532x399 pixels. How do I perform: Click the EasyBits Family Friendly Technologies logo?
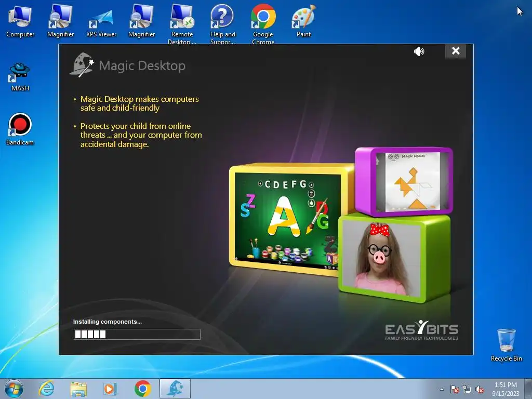(x=421, y=330)
